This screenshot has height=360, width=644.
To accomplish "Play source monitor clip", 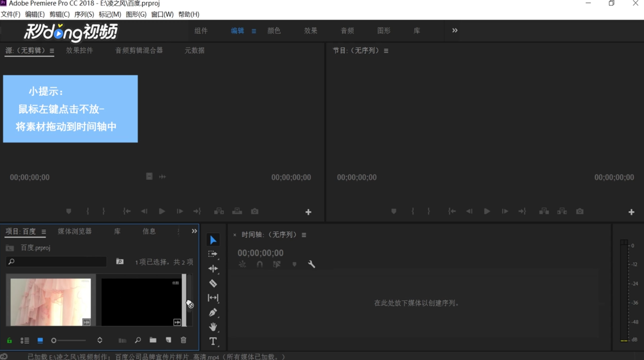I will click(162, 211).
